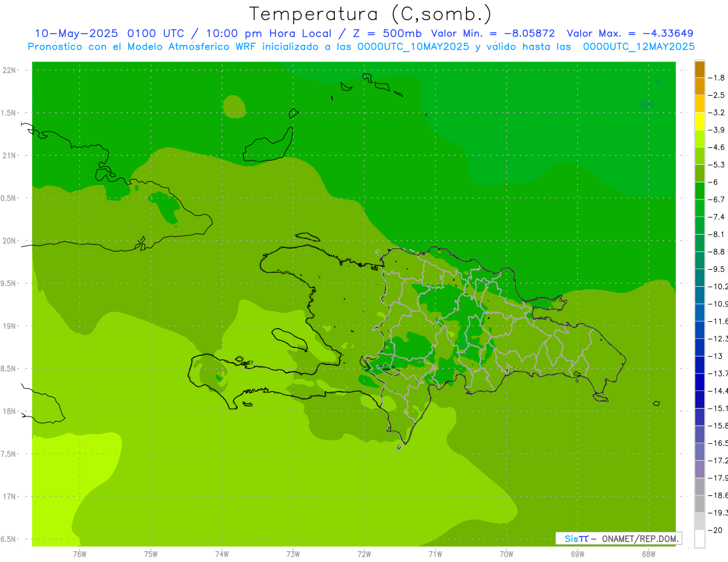
Task: Pick the gray swatch between -18.6 and -19.3
Action: coord(699,504)
